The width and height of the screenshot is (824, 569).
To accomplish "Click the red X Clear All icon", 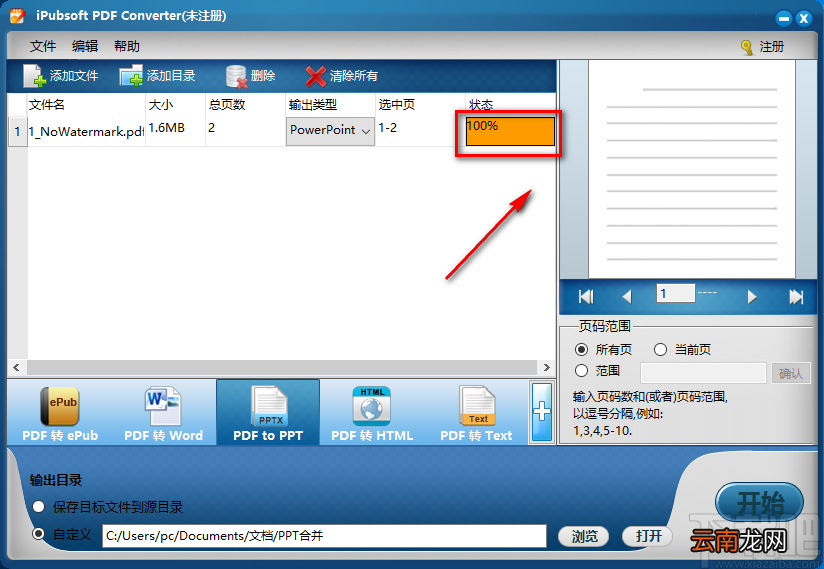I will click(x=315, y=76).
